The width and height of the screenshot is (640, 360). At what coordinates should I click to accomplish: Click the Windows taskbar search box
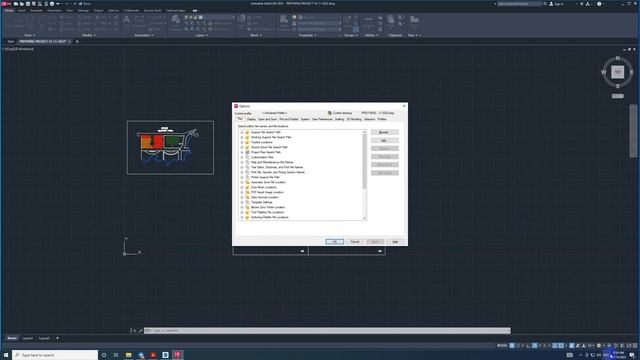pos(55,355)
